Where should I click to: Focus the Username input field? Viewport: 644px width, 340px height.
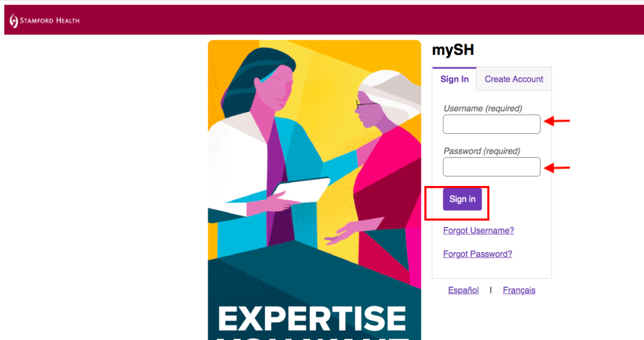coord(492,124)
